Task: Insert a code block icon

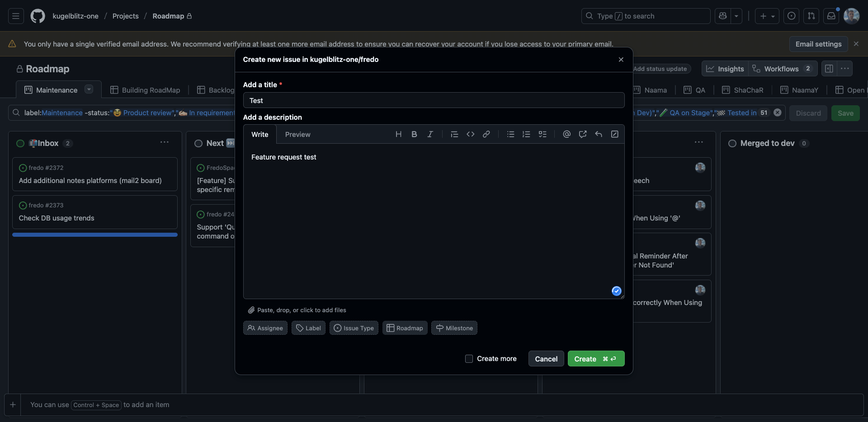Action: (x=470, y=134)
